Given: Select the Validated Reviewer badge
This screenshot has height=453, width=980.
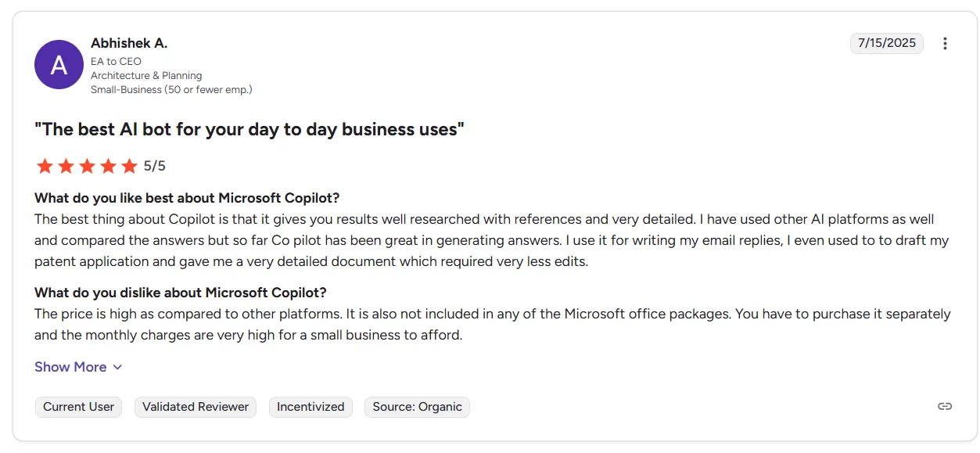Looking at the screenshot, I should pos(196,407).
